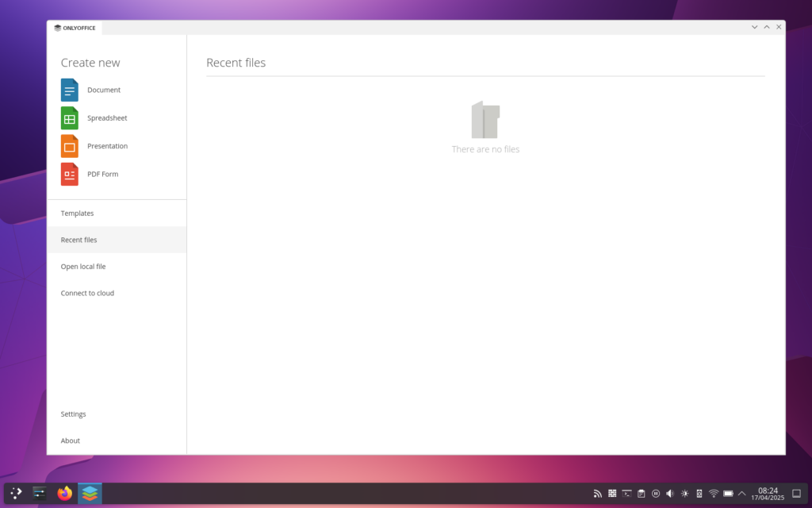Open the clipboard tray icon
Viewport: 812px width, 508px height.
pyautogui.click(x=641, y=494)
